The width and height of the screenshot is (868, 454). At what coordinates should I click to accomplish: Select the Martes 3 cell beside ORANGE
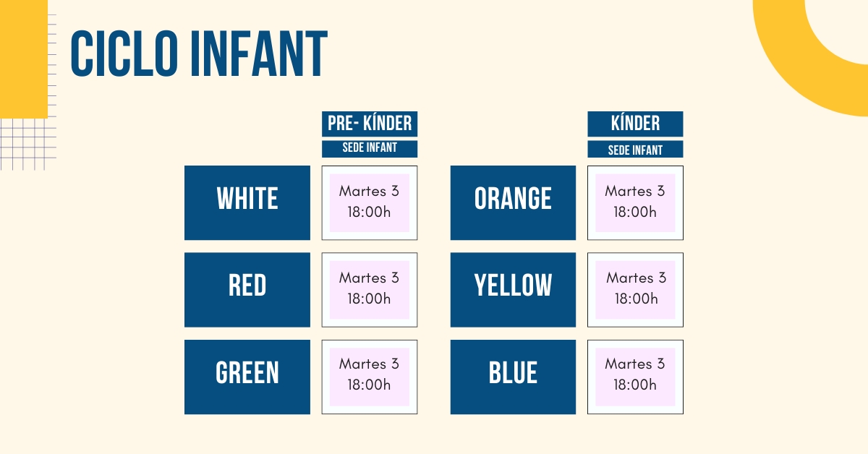pyautogui.click(x=635, y=202)
